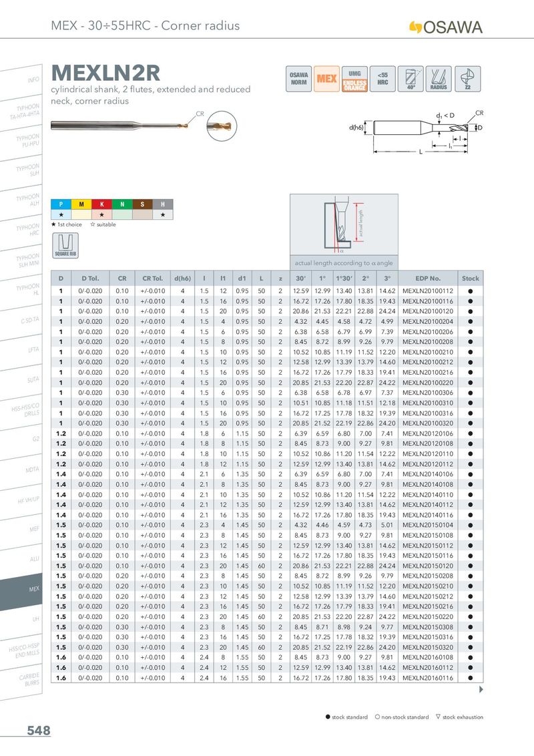Image resolution: width=534 pixels, height=756 pixels.
Task: Go to next page with the arrow
Action: click(481, 689)
